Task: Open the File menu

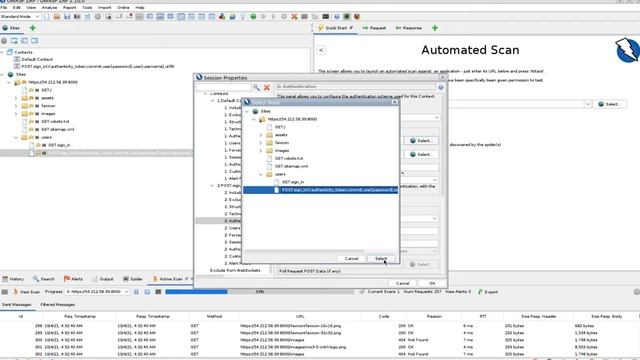Action: pos(4,7)
